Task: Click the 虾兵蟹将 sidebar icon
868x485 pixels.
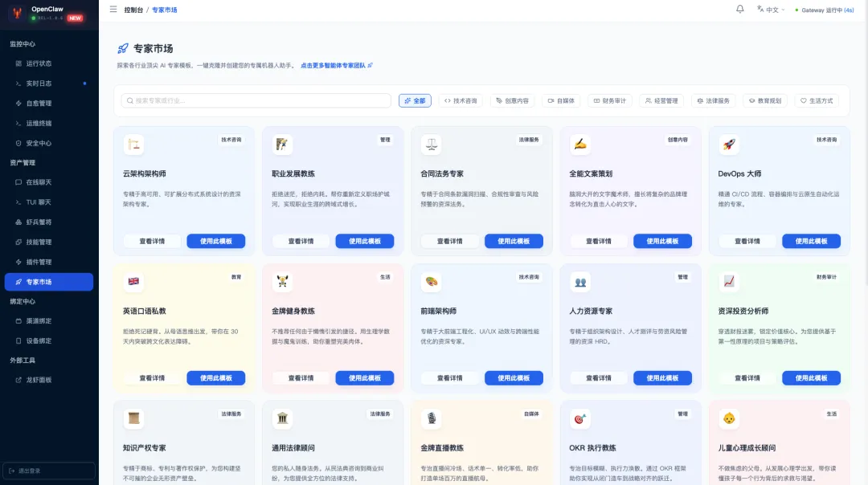Action: pyautogui.click(x=18, y=222)
